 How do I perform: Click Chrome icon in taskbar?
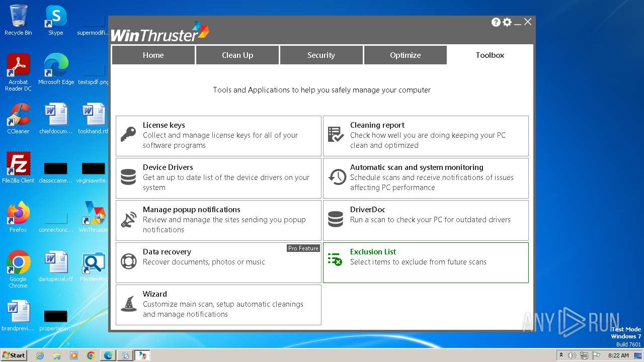point(91,355)
